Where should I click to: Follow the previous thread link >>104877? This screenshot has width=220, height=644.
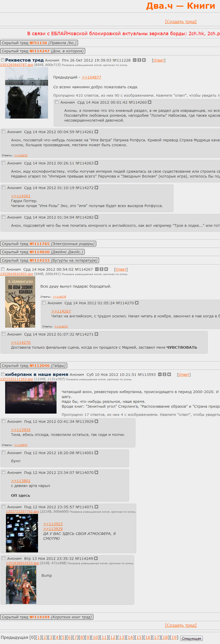91,77
